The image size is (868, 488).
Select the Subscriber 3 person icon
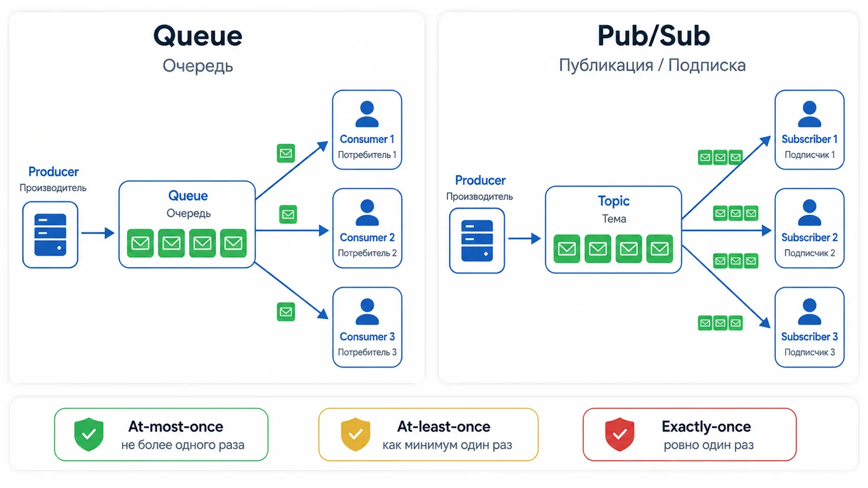point(809,312)
